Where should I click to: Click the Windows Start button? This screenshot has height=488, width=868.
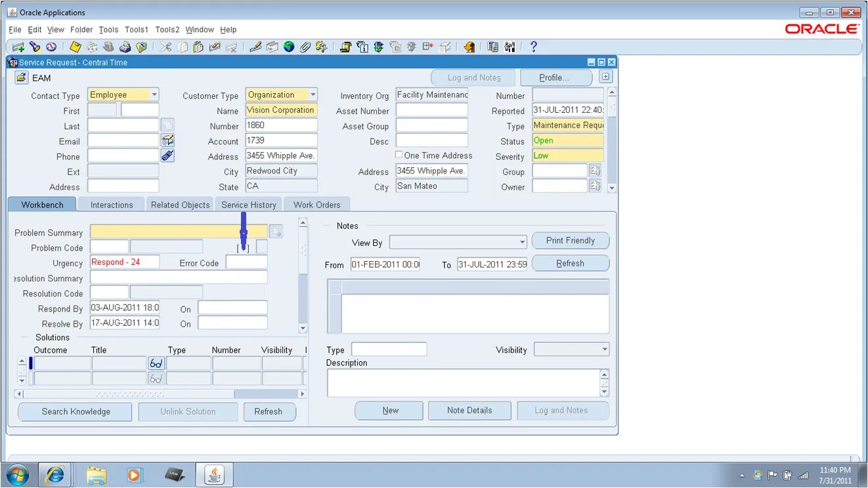pyautogui.click(x=18, y=474)
